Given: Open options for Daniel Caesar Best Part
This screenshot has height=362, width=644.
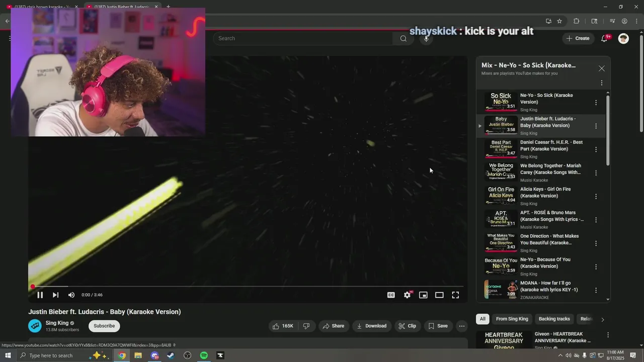Looking at the screenshot, I should pos(596,149).
